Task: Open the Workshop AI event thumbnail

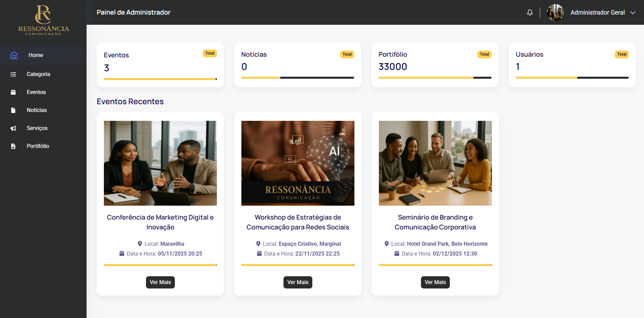Action: click(298, 163)
